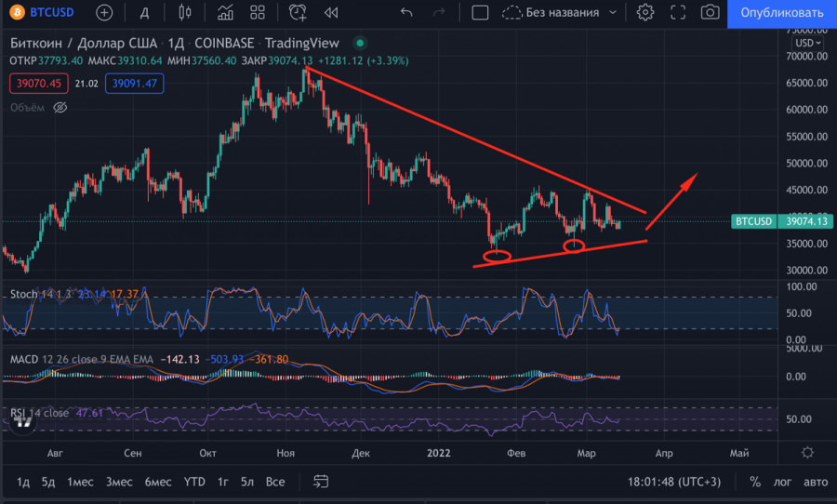Click the МИН 37560.40 low value

coord(202,60)
